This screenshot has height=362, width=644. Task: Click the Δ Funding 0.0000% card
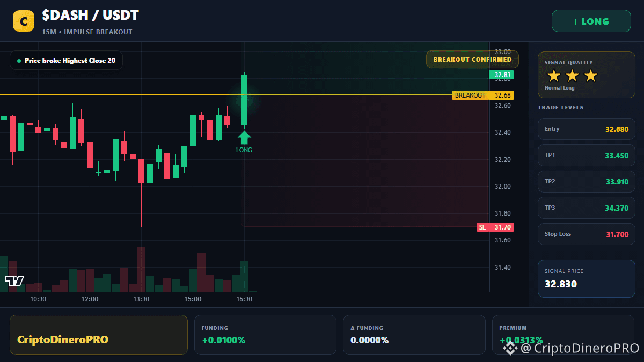pos(414,335)
